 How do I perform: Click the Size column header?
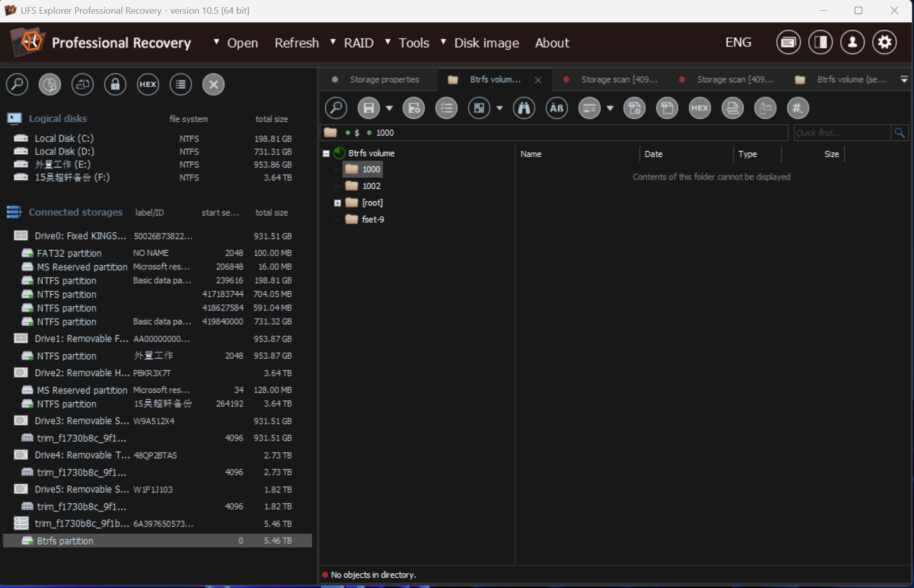831,154
